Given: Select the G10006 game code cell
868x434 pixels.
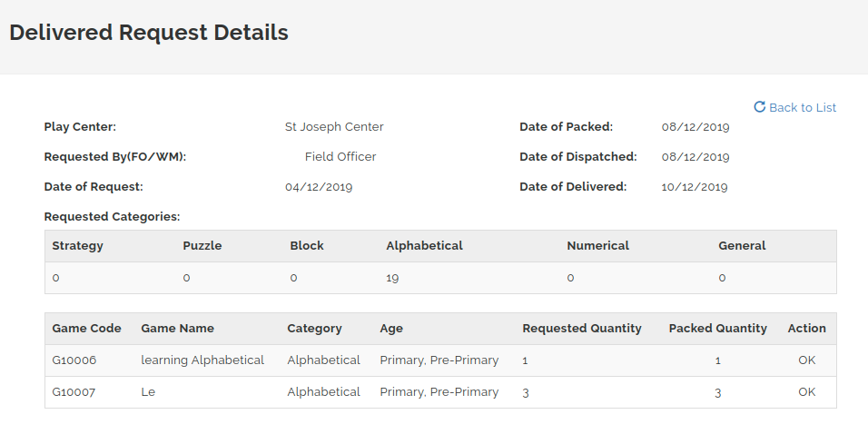Looking at the screenshot, I should [x=74, y=360].
